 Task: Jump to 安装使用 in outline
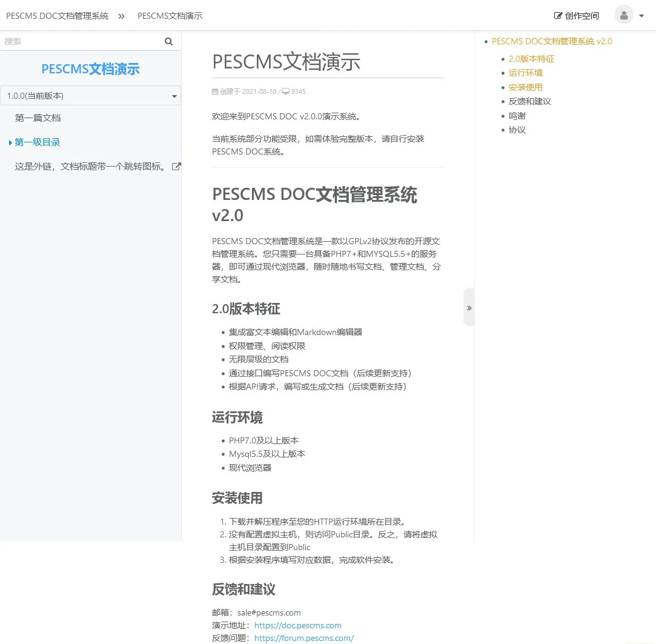pyautogui.click(x=526, y=87)
